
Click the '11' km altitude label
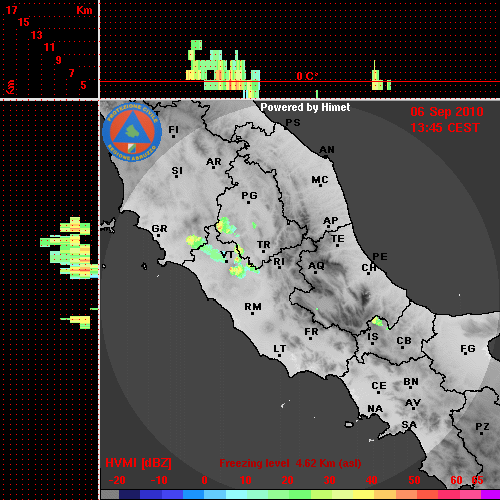tap(49, 47)
